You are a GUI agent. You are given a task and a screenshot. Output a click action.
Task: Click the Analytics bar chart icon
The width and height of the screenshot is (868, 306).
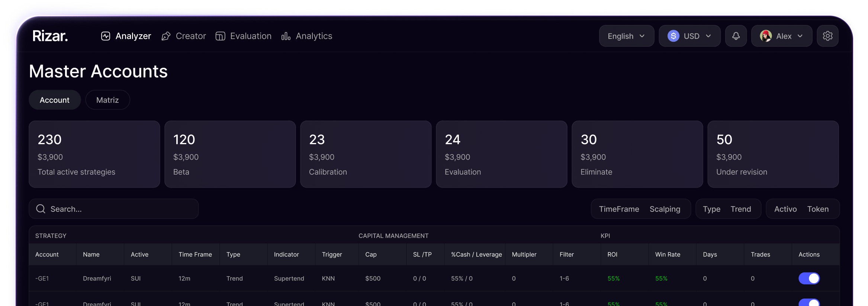tap(286, 36)
